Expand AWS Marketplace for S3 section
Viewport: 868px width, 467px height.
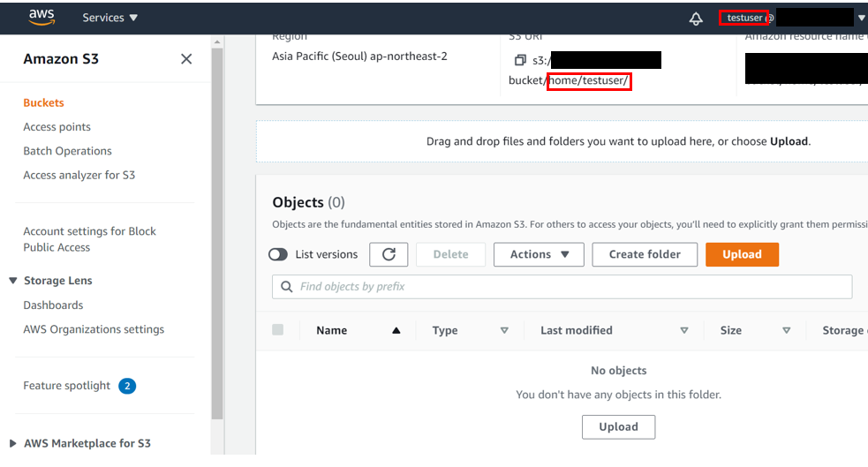tap(12, 443)
